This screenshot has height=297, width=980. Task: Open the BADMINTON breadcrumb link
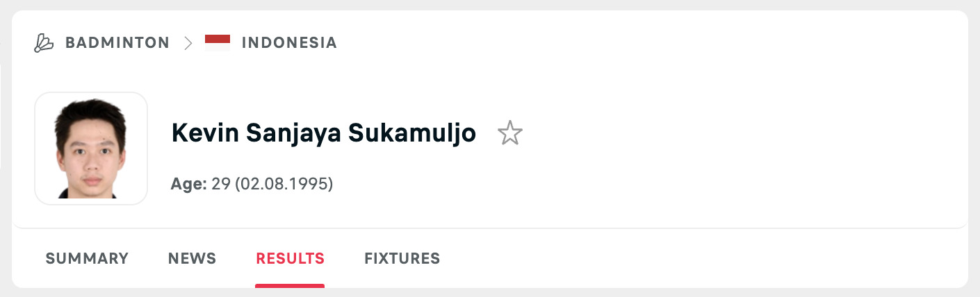click(x=117, y=43)
